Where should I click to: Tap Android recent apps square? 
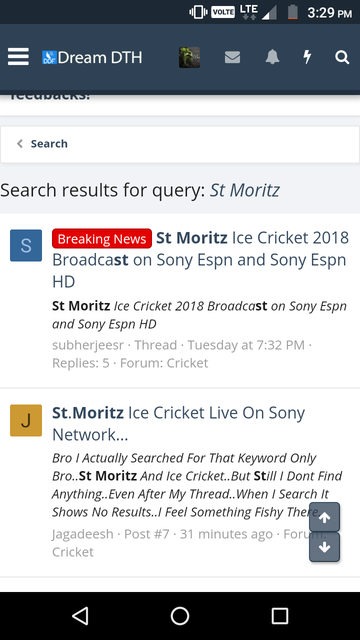(280, 616)
